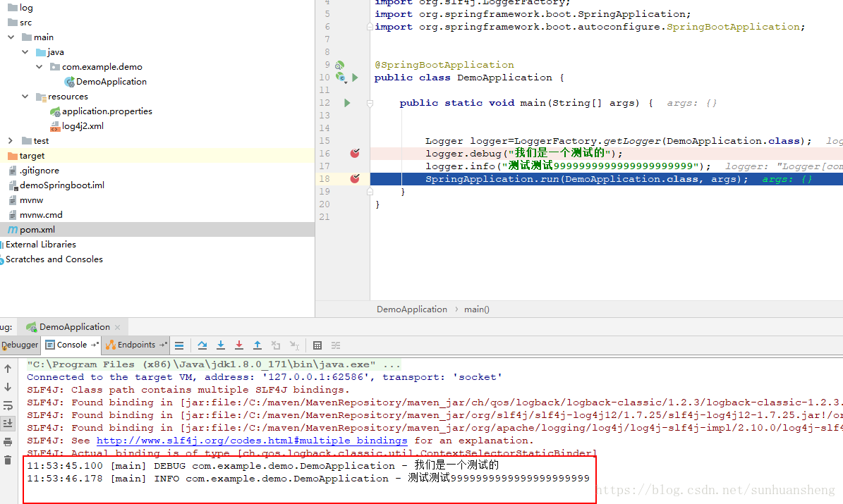The height and width of the screenshot is (504, 843).
Task: Fold the imports block at line 6
Action: pyautogui.click(x=370, y=27)
